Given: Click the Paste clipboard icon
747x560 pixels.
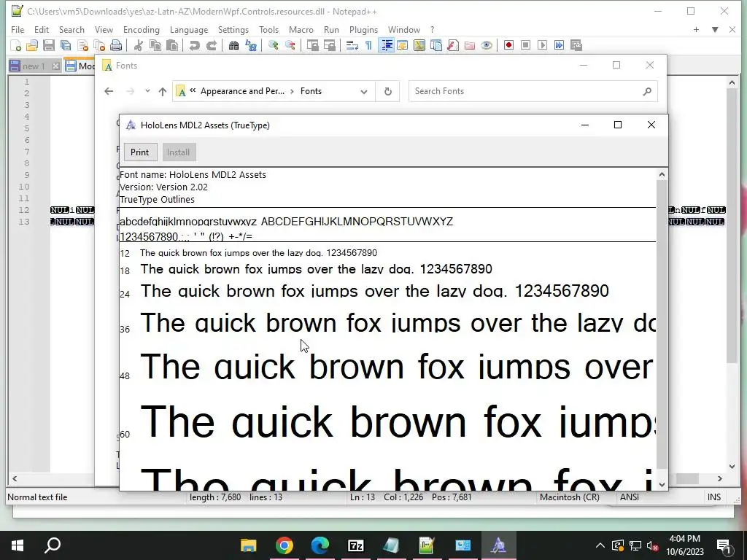Looking at the screenshot, I should [172, 45].
